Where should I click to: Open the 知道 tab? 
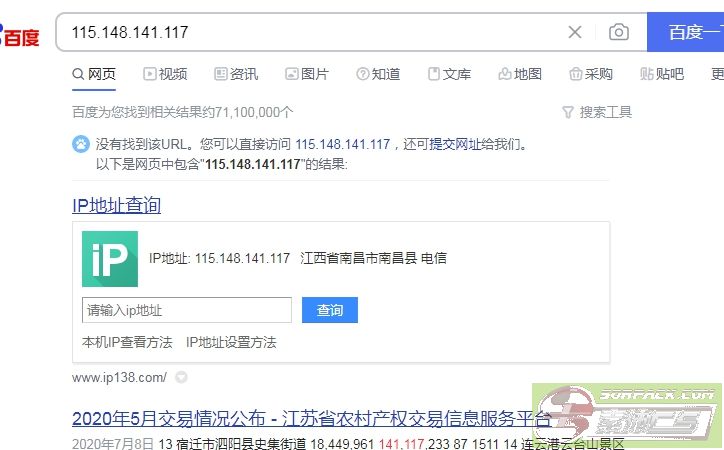[378, 74]
